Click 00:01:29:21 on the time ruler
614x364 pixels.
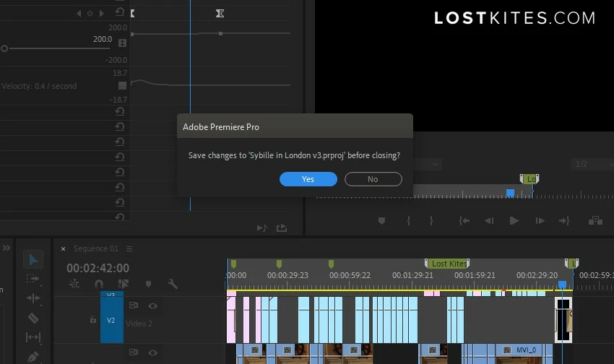click(x=412, y=276)
